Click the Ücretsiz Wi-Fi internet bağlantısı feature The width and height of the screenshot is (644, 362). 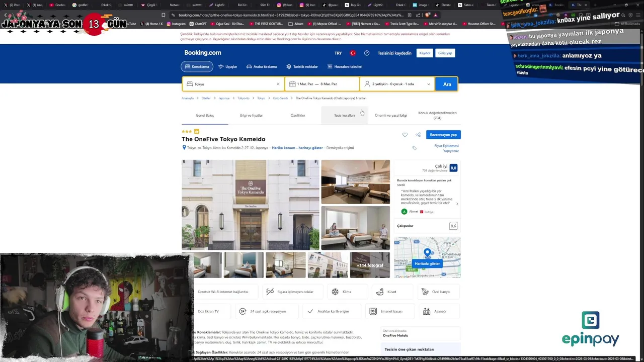(x=223, y=292)
